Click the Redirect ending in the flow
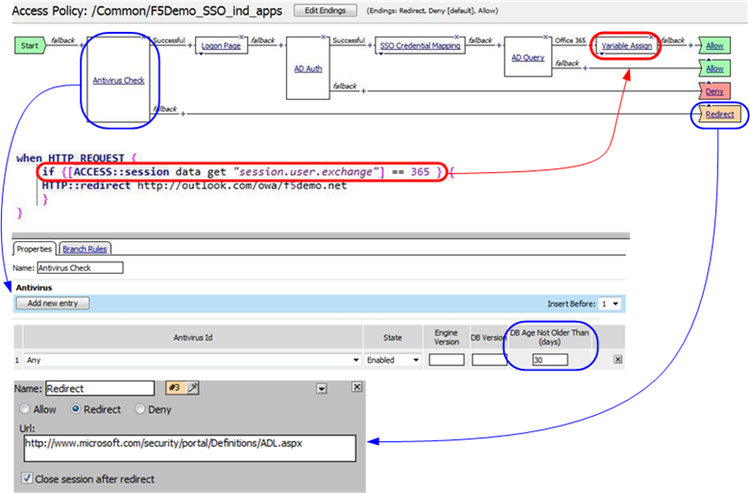Viewport: 750px width, 494px height. 719,114
